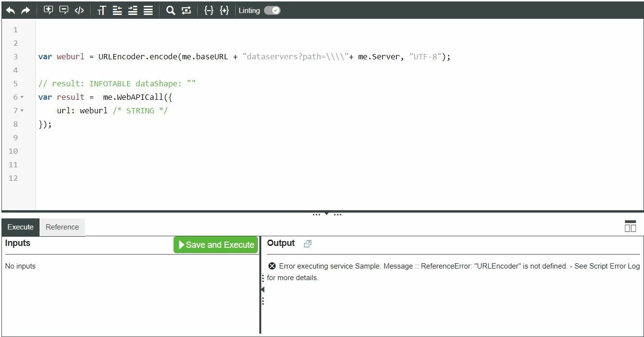
Task: Click the auto-format lines icon
Action: 148,11
